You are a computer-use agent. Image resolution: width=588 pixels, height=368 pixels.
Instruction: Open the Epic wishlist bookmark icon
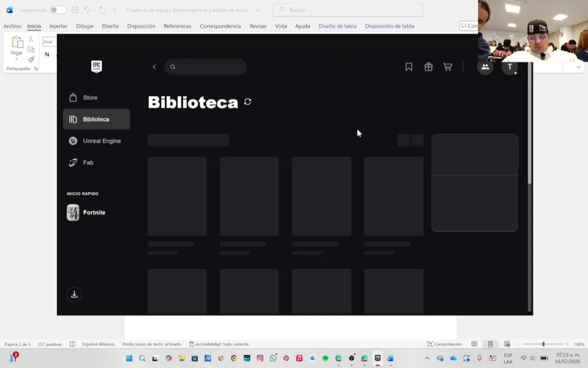pos(409,67)
